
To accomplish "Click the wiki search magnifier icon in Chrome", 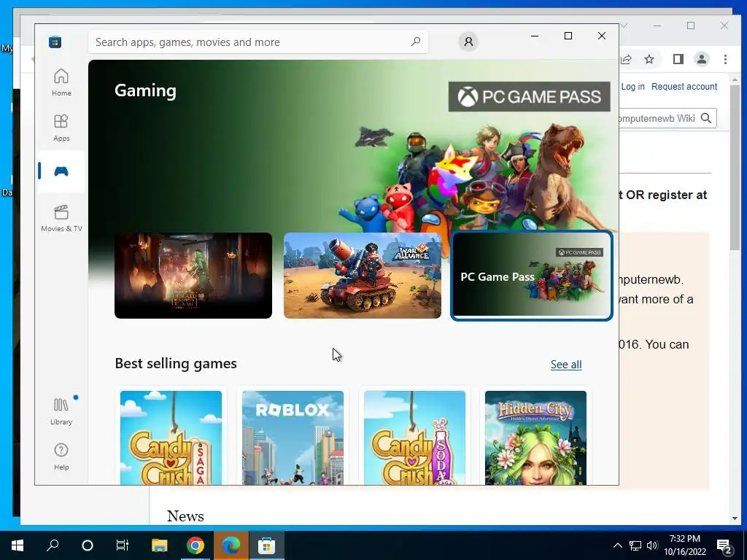I will 706,118.
